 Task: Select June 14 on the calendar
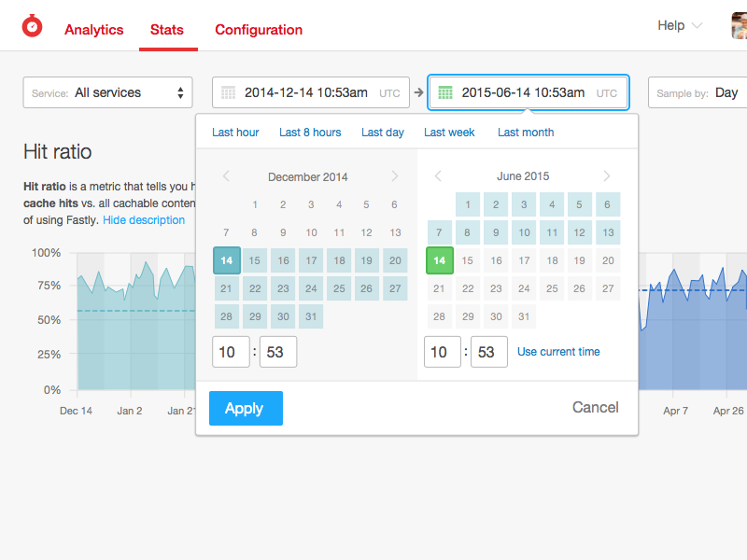[440, 260]
